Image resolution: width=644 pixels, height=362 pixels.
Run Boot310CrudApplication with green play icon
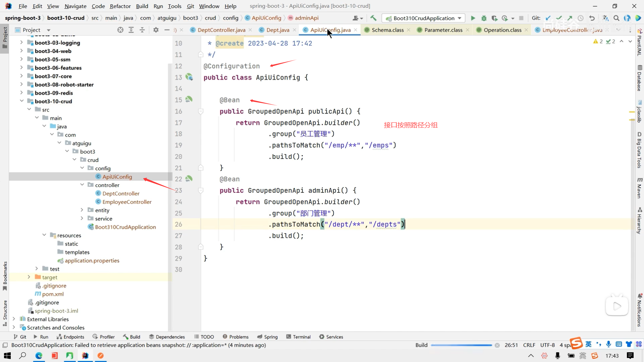473,18
